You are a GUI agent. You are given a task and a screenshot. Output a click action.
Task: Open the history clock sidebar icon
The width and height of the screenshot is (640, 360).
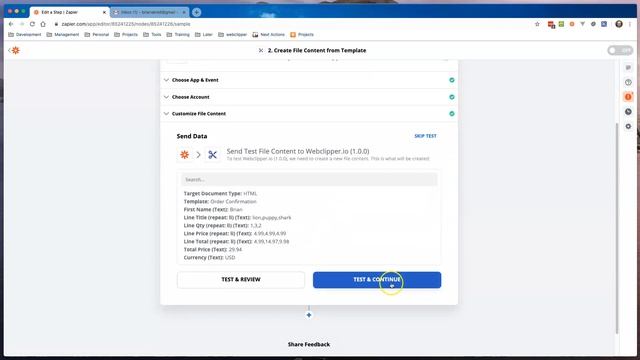point(628,111)
